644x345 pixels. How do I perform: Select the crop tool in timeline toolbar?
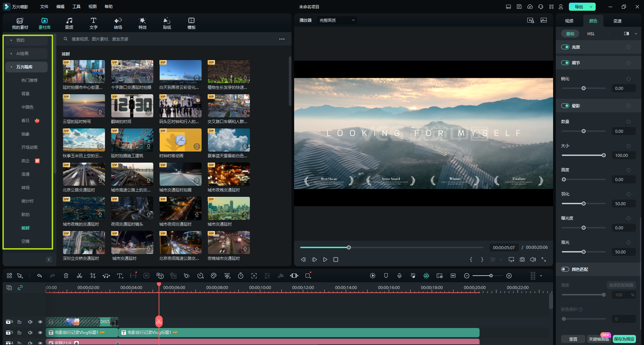(x=93, y=276)
